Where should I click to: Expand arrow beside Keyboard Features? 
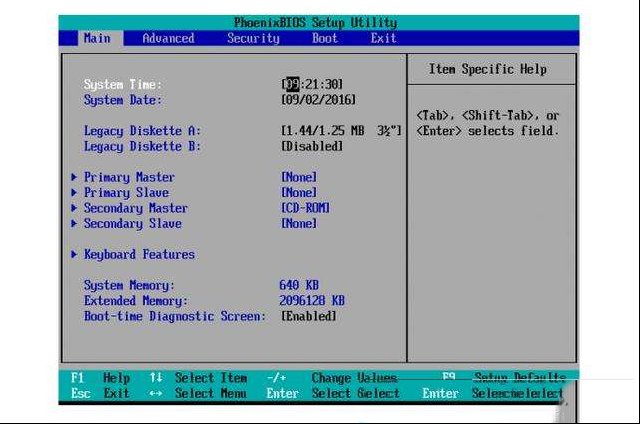click(x=74, y=254)
